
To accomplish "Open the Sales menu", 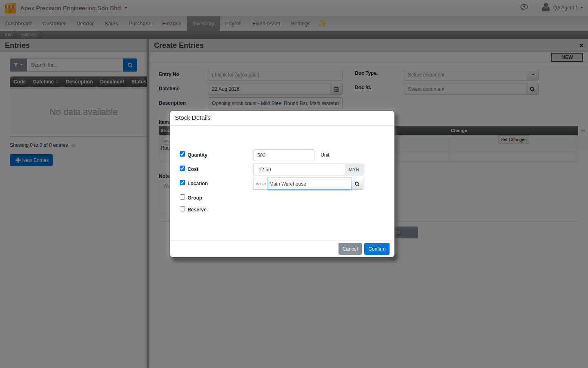I will [111, 24].
